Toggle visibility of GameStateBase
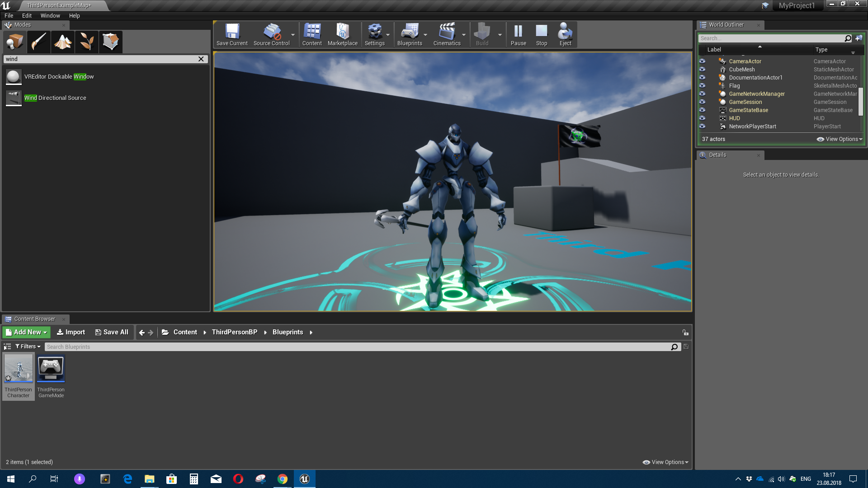The height and width of the screenshot is (488, 868). [702, 110]
